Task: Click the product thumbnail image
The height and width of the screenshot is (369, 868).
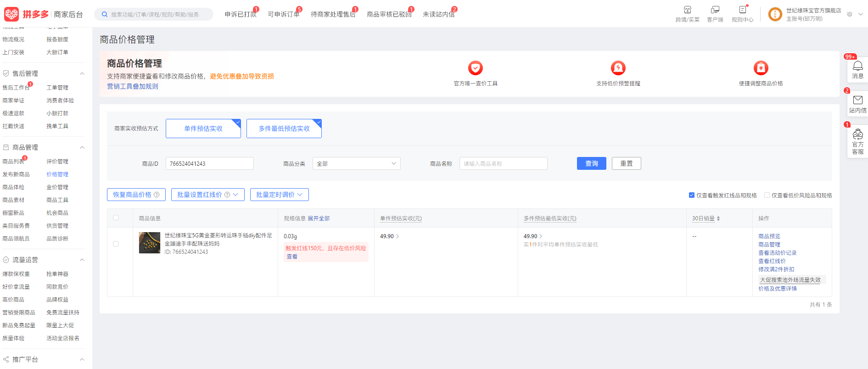Action: 150,243
